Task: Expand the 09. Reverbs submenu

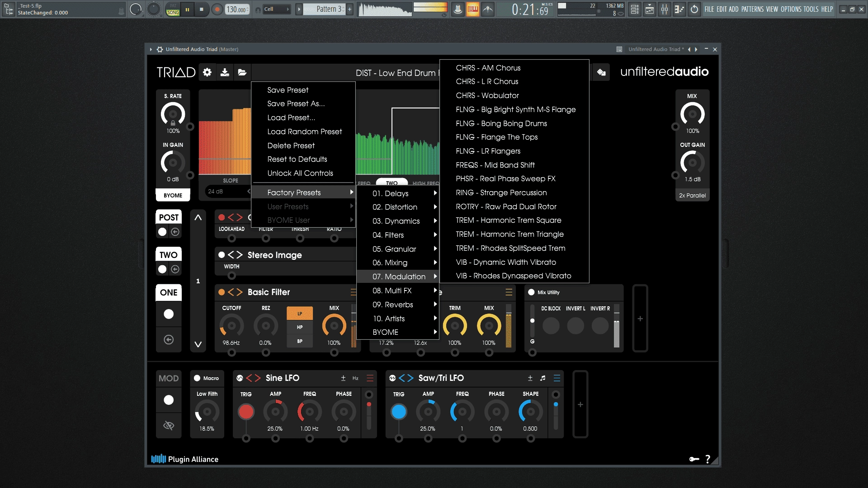Action: [398, 305]
